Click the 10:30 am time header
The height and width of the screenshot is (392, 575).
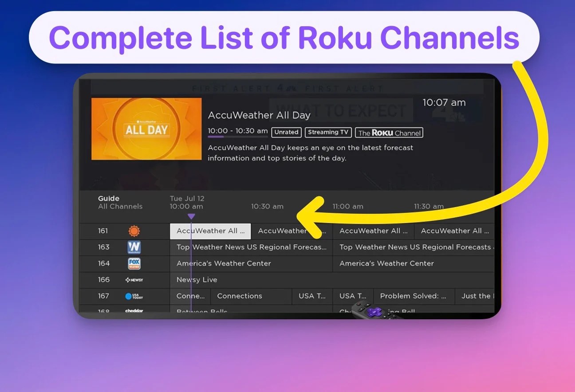coord(267,207)
